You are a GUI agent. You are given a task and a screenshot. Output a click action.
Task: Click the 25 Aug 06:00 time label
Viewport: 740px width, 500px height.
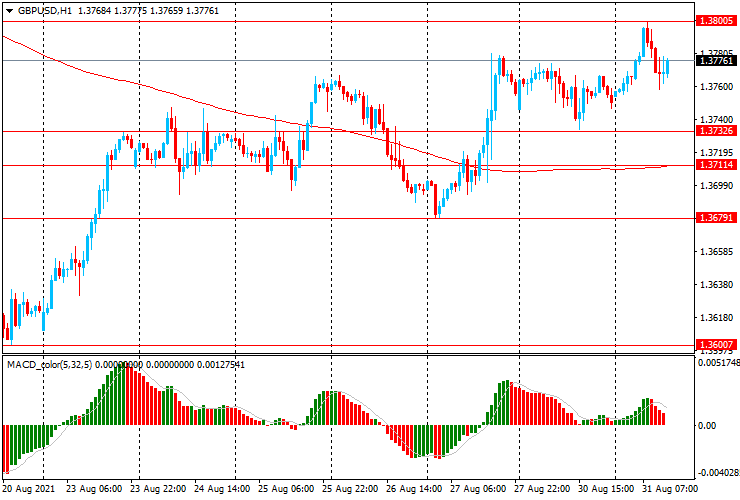[286, 488]
